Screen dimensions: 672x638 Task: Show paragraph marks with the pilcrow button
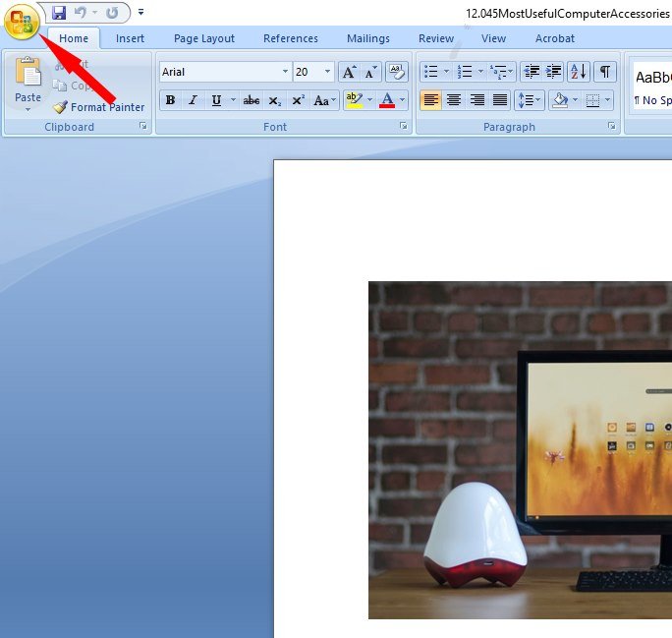coord(605,72)
